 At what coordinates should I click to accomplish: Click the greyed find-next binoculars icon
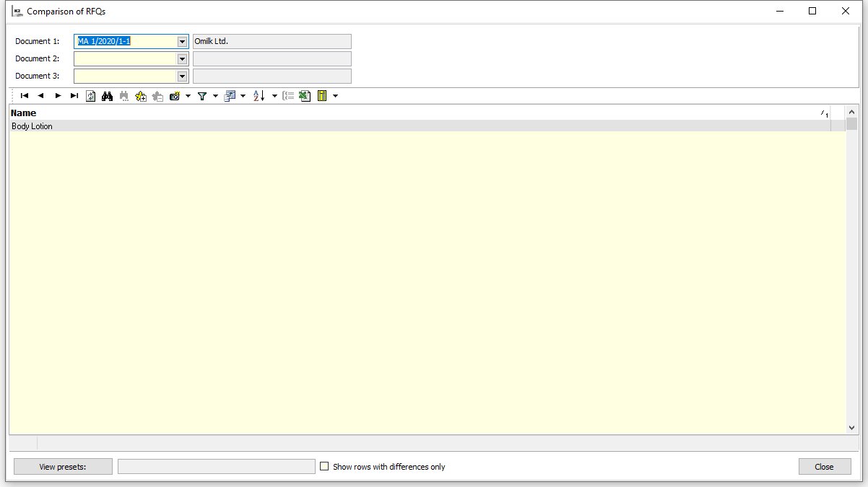pyautogui.click(x=124, y=96)
